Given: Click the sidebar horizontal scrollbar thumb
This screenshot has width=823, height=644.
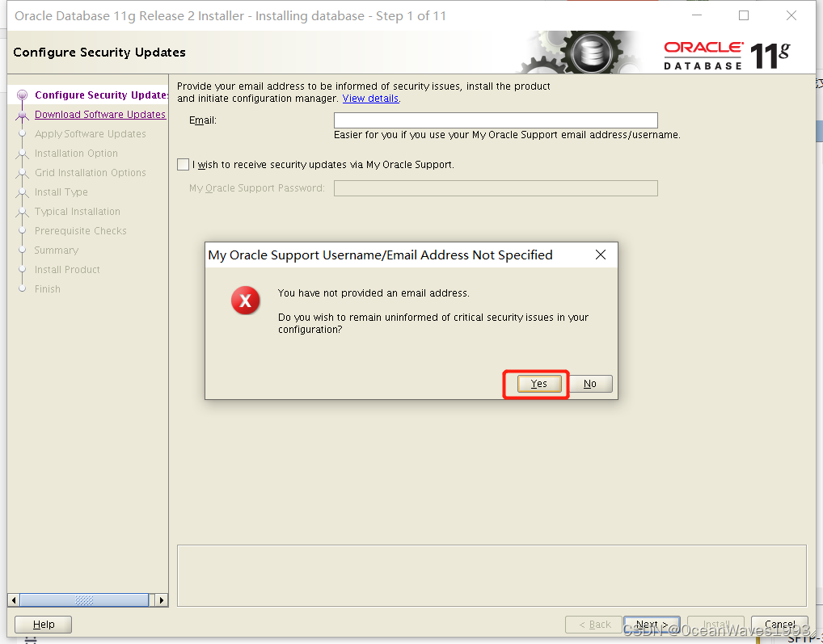Looking at the screenshot, I should [84, 600].
